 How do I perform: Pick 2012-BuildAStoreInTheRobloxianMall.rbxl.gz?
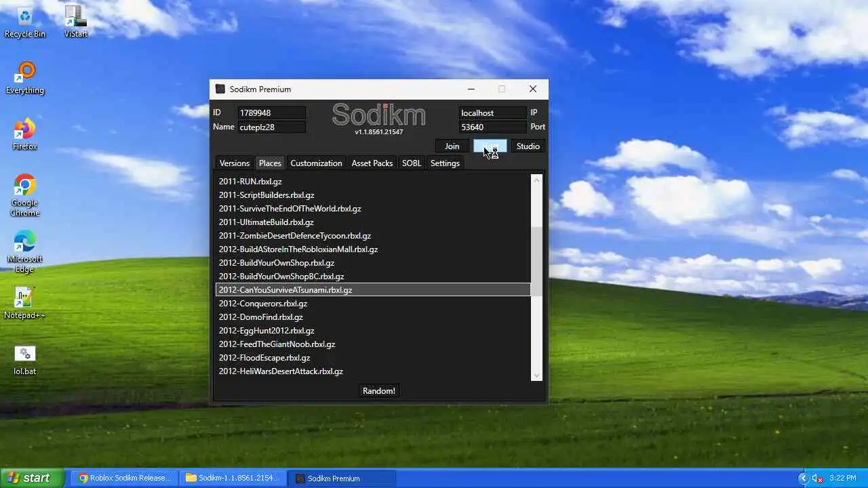[373, 249]
